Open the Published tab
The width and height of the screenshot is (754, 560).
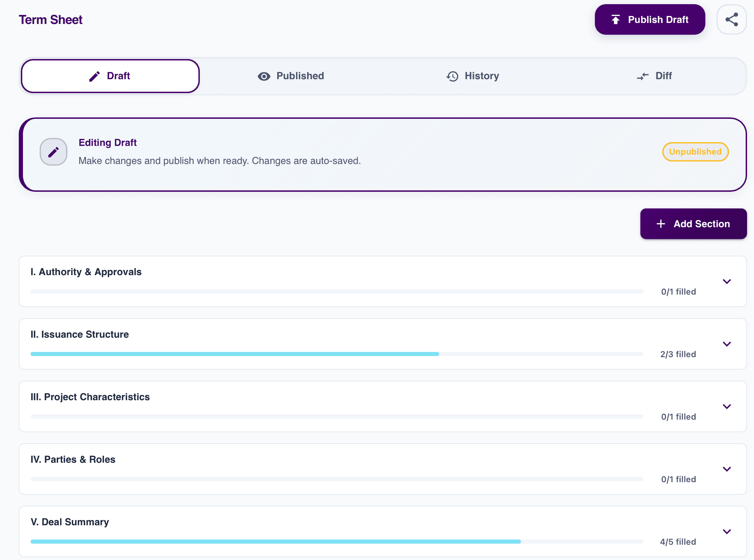pos(291,76)
